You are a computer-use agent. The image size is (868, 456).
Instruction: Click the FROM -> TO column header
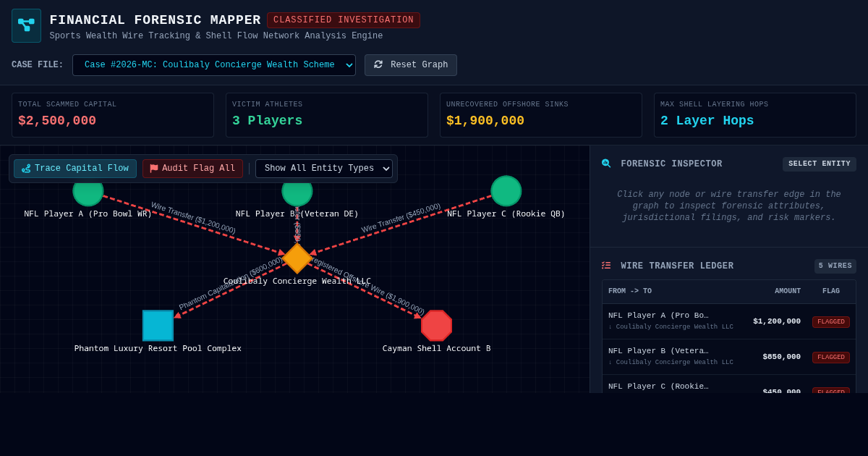[x=630, y=292]
